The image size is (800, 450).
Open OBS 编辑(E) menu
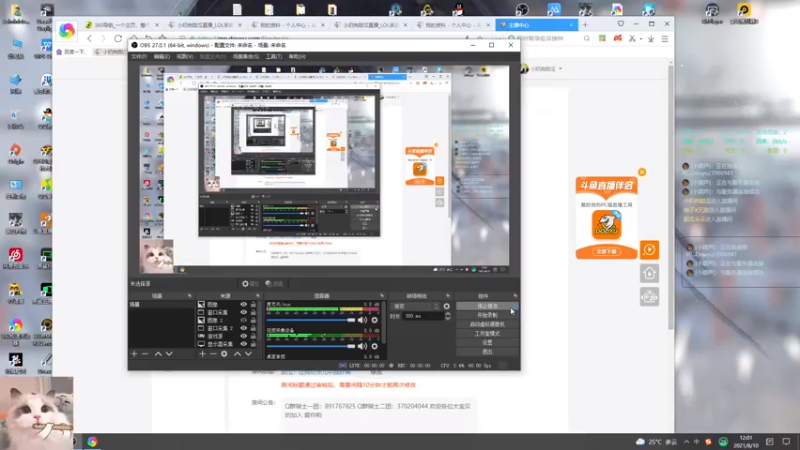162,57
